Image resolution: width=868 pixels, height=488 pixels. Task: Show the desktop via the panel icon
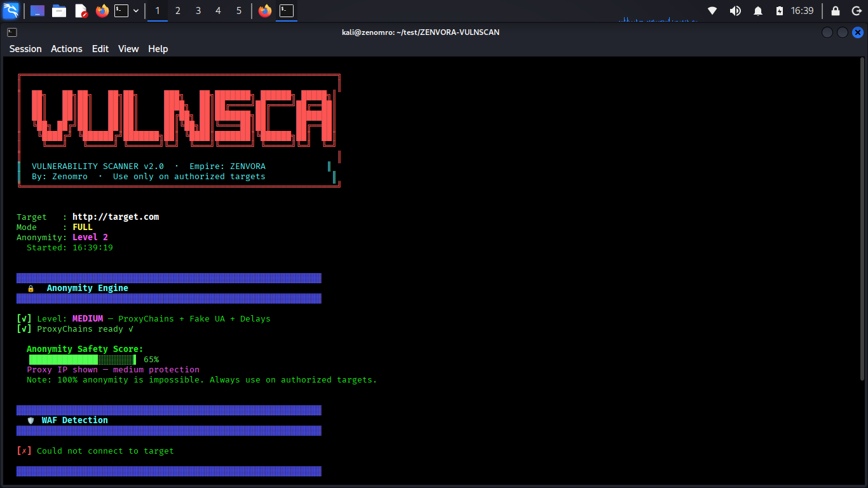[37, 11]
